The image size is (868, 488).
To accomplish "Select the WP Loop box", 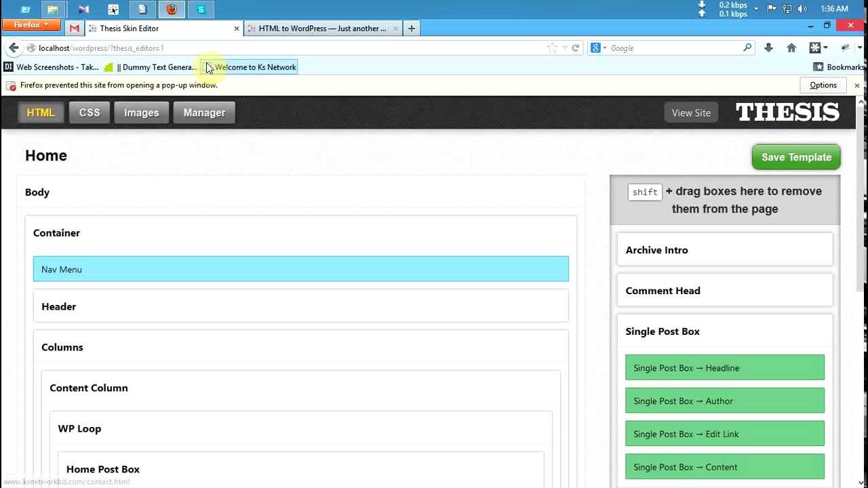I will pyautogui.click(x=79, y=428).
